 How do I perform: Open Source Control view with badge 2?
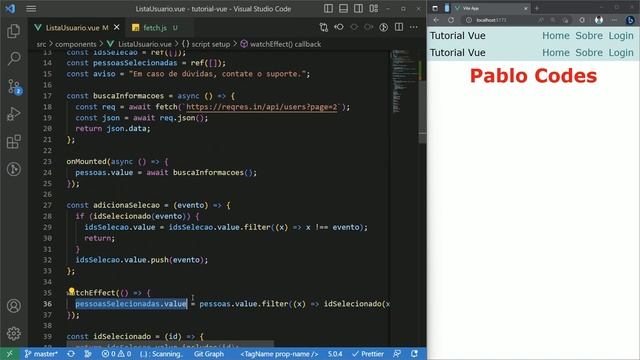tap(14, 87)
